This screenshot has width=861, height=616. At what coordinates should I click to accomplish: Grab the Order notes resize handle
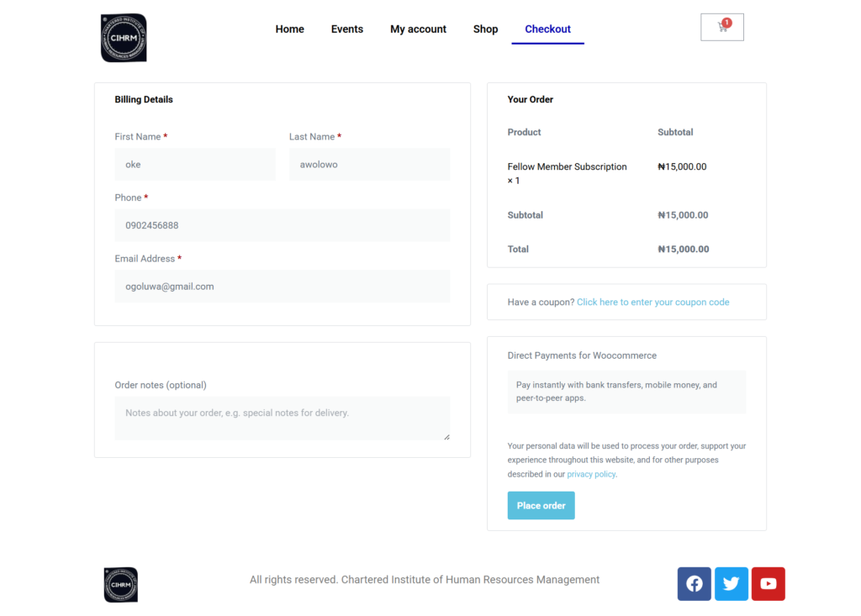(x=446, y=436)
